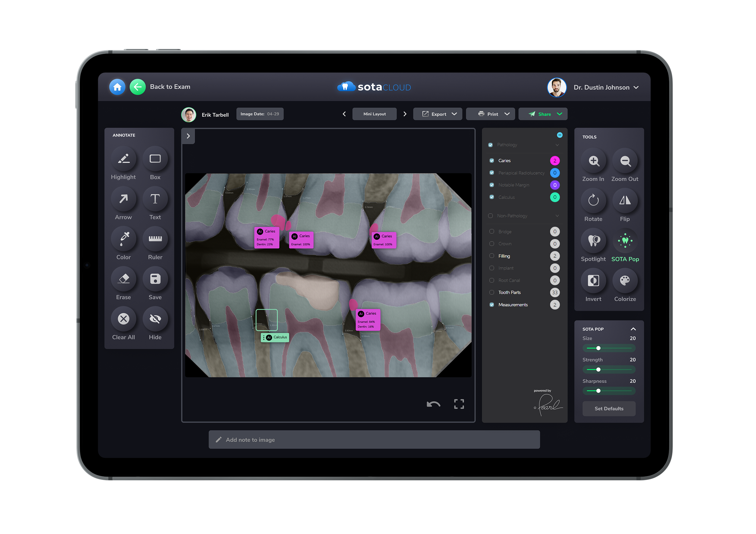The image size is (756, 534).
Task: Open the Ruler measurement tool
Action: point(155,239)
